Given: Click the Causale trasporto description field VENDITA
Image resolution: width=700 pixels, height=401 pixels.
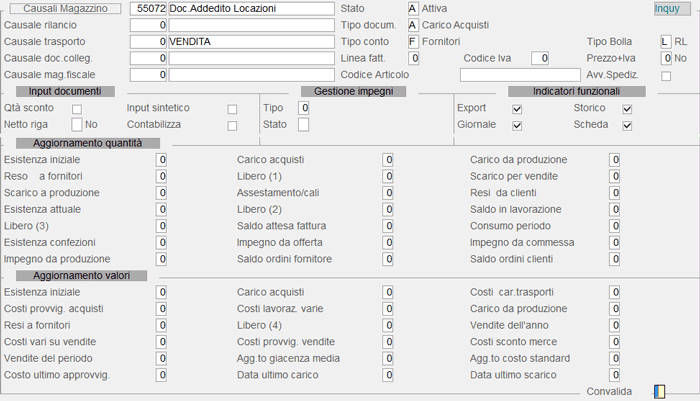Looking at the screenshot, I should click(251, 42).
